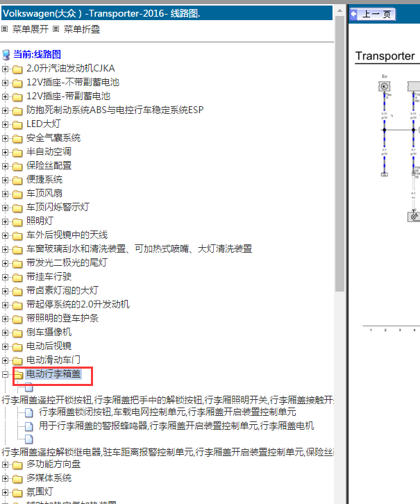Click the folder icon for 带起停系统的2.0升发动机
The width and height of the screenshot is (420, 504).
pyautogui.click(x=17, y=305)
